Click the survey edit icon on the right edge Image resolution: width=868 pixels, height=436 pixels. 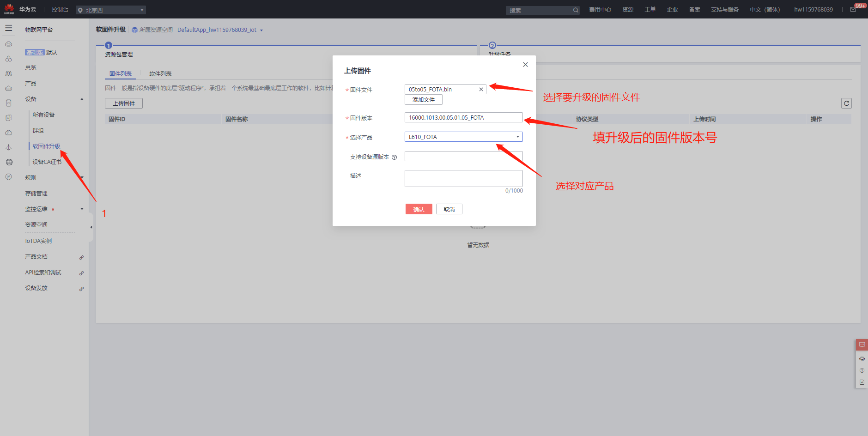coord(862,382)
